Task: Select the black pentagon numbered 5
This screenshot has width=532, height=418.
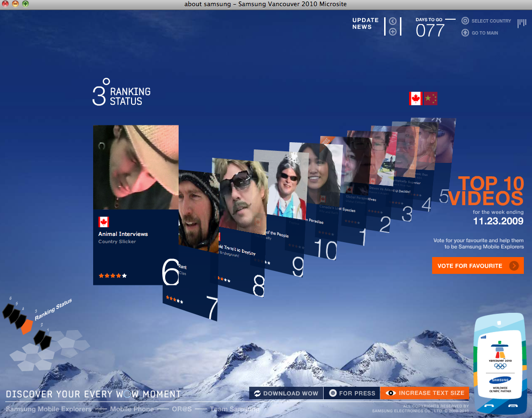Action: [x=14, y=316]
